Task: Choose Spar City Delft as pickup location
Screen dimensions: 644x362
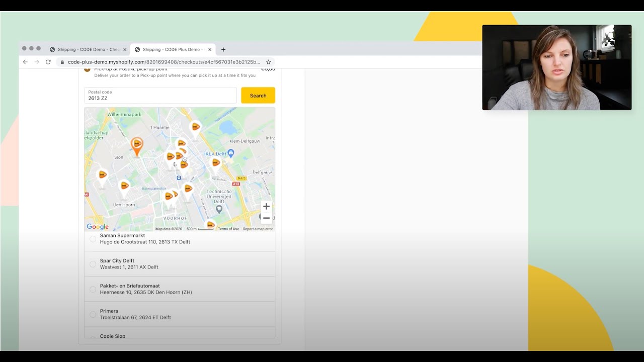Action: 93,264
